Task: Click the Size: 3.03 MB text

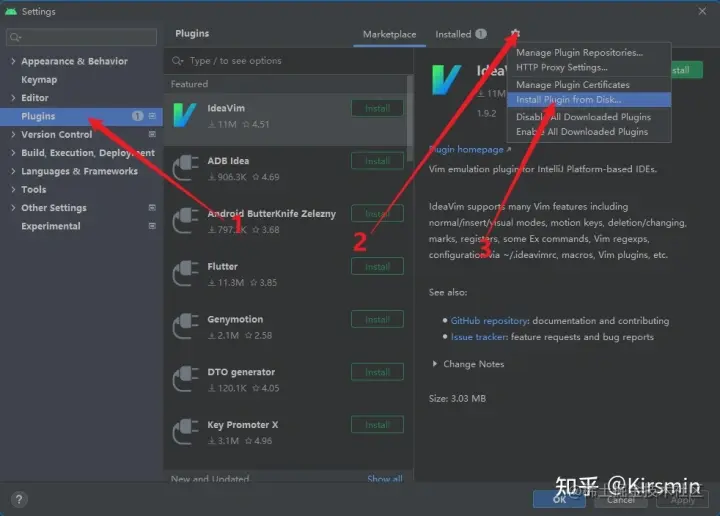Action: coord(457,398)
